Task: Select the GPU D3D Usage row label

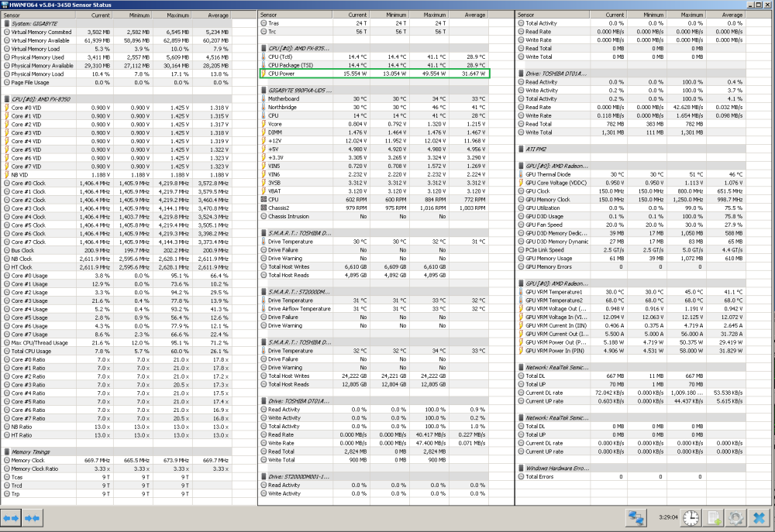Action: (545, 216)
